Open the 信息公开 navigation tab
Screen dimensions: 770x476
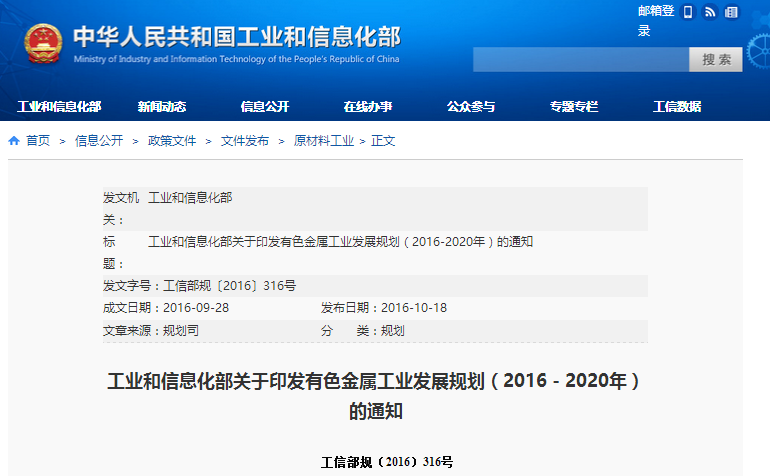265,107
